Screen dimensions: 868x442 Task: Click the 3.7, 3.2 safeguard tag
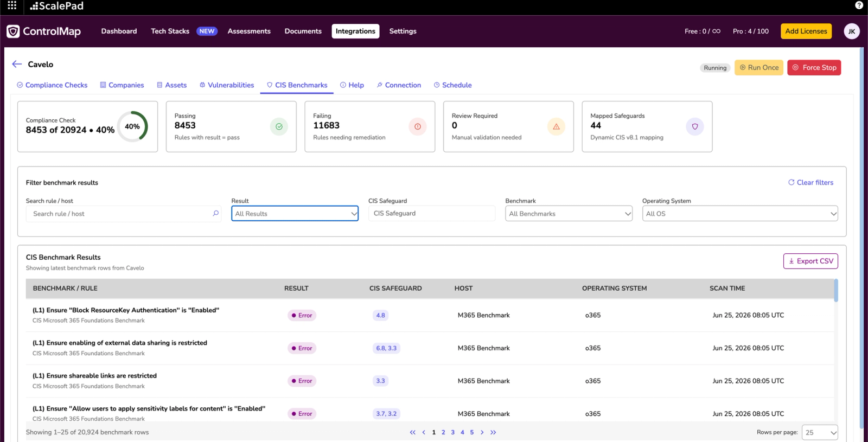[386, 414]
